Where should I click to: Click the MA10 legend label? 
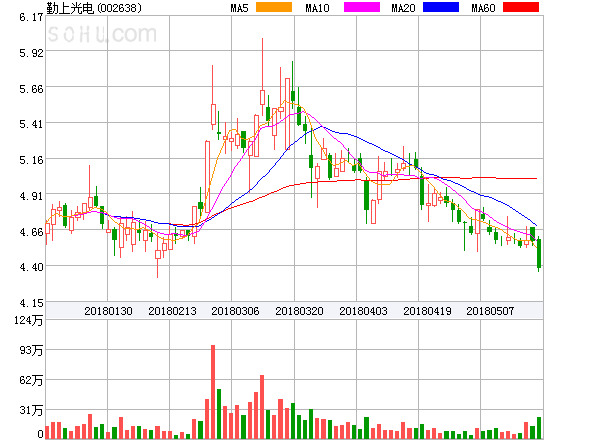tap(317, 8)
